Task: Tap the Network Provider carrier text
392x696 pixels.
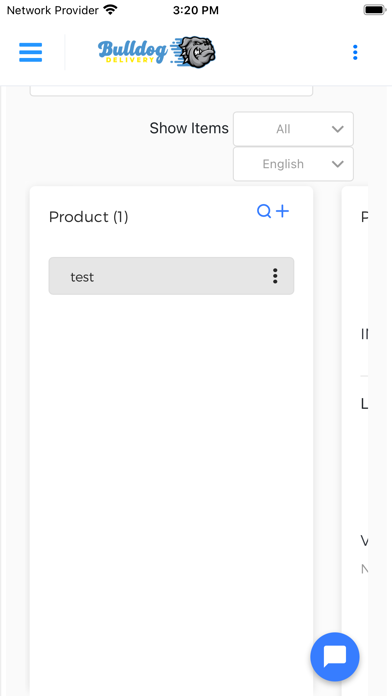Action: pos(52,10)
